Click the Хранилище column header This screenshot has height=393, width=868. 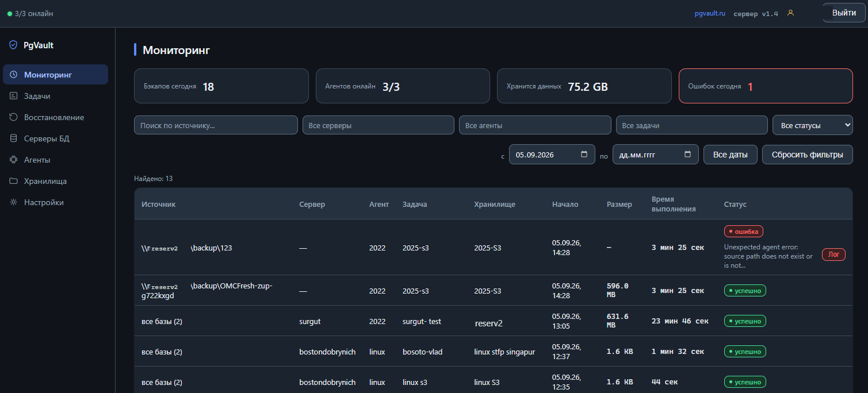tap(495, 204)
